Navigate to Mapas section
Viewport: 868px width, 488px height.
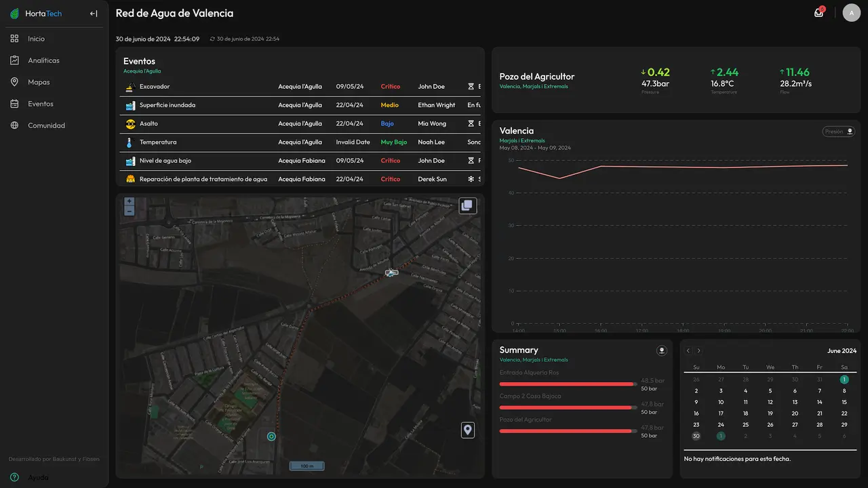39,82
